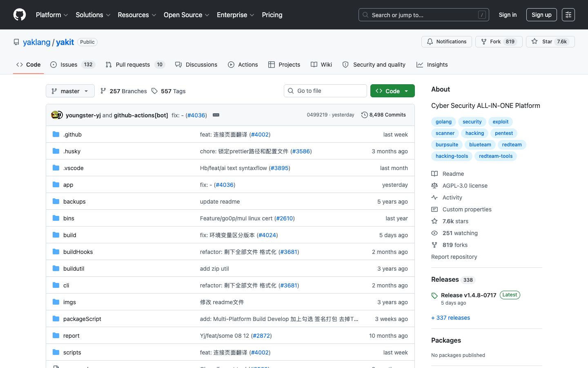The height and width of the screenshot is (368, 588).
Task: Open the appearance settings icon button
Action: pos(568,15)
